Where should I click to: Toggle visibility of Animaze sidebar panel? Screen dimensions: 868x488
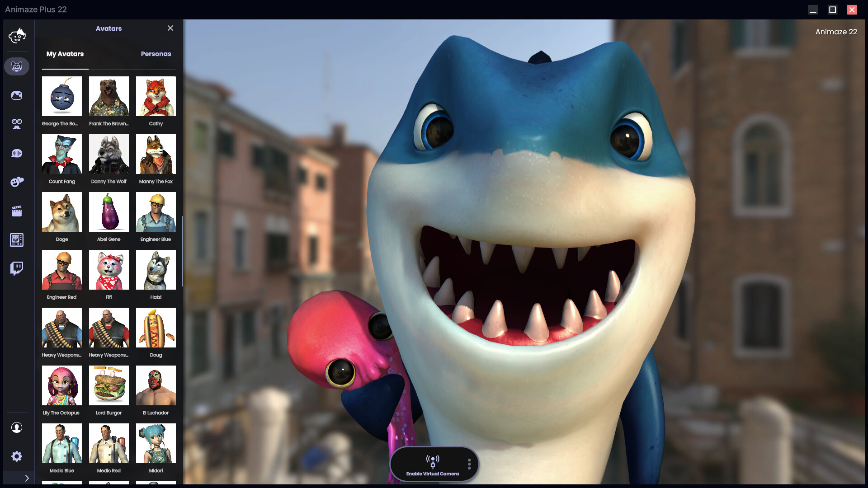click(27, 478)
